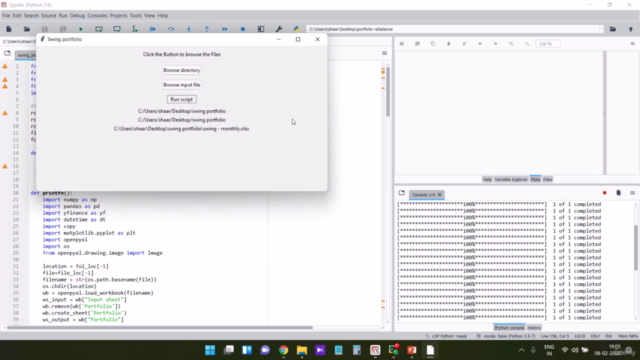Open the Consoles menu

[x=97, y=16]
